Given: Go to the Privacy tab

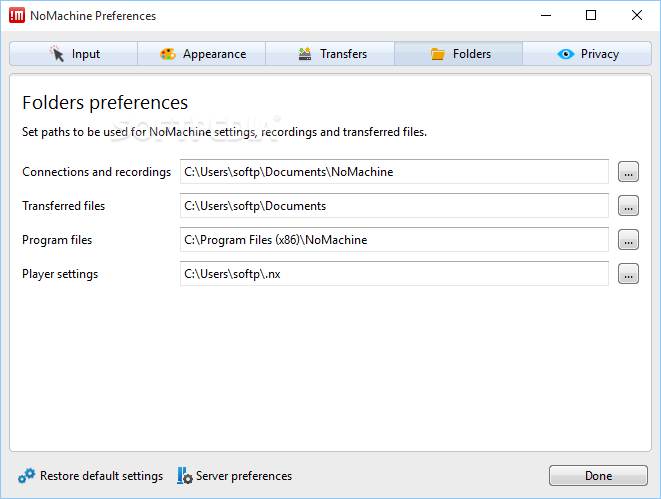Looking at the screenshot, I should [587, 54].
